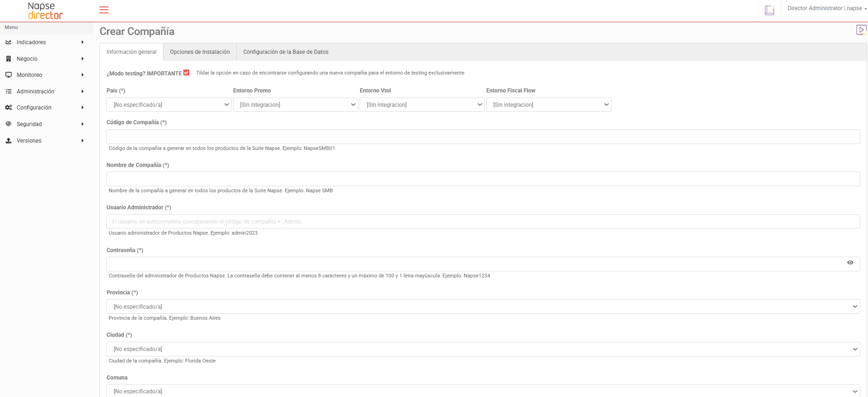Click the Negocio building icon

coord(8,59)
